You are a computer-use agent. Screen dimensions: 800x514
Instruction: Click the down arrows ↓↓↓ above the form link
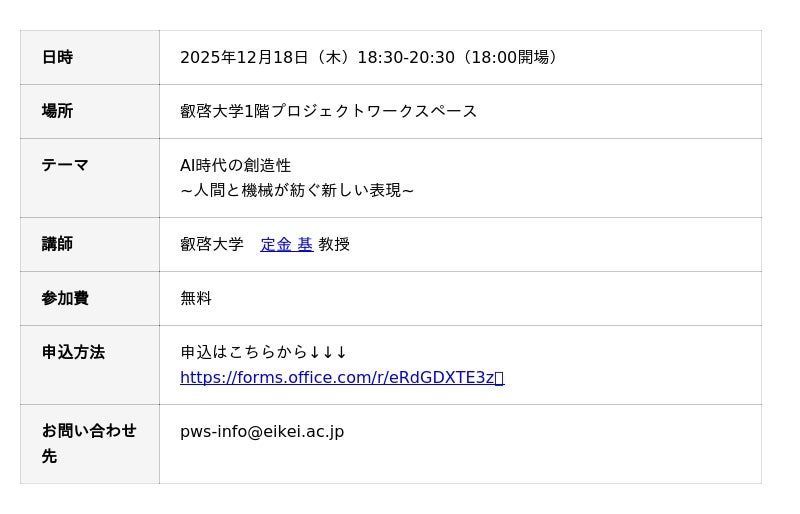pyautogui.click(x=328, y=352)
